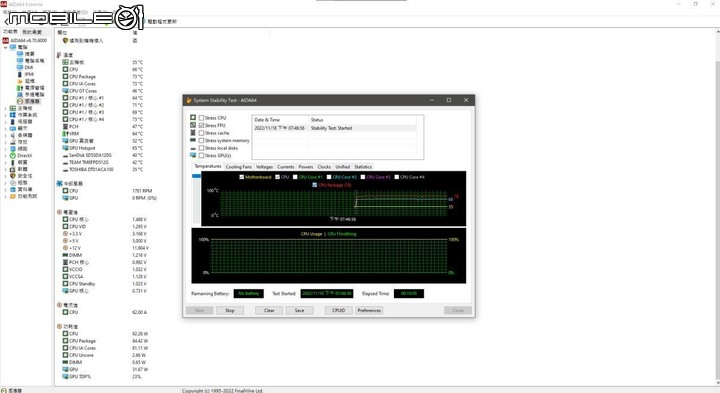Expand the tree node second above DirectX
Viewport: 720px width, 393px height.
coord(6,142)
